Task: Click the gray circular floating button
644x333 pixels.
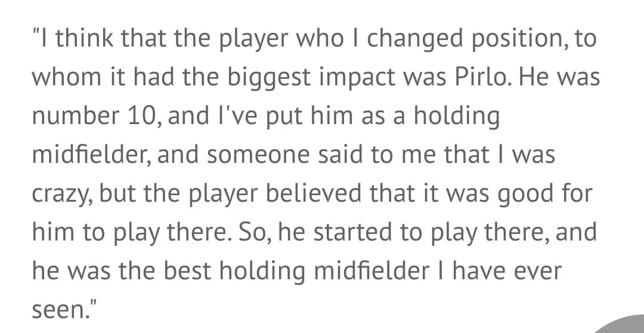Action: 620,324
